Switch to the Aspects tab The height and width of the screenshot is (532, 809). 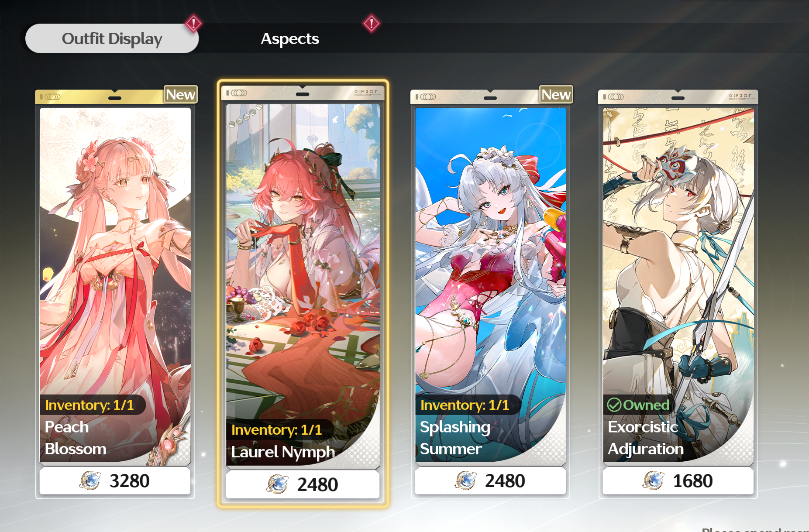coord(289,38)
